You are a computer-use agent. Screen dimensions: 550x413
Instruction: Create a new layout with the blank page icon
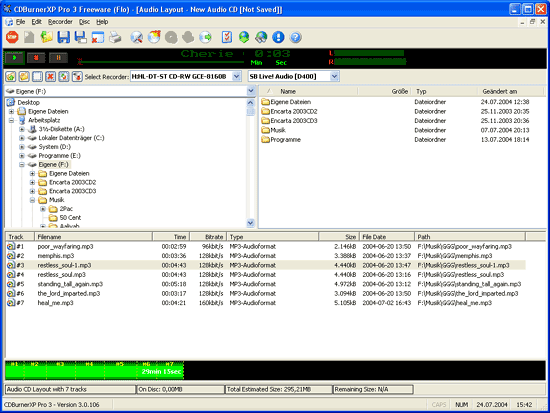click(29, 37)
